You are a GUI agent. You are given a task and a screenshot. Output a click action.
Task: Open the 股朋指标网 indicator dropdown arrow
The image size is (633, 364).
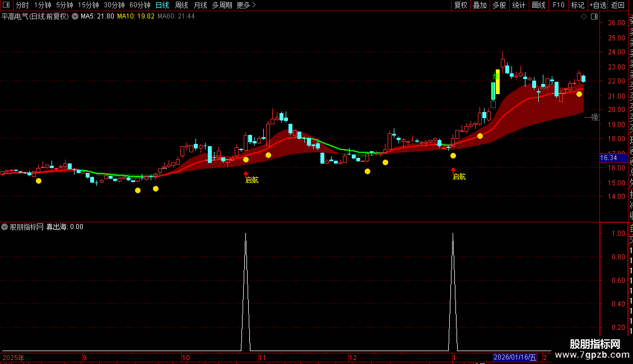click(x=4, y=227)
